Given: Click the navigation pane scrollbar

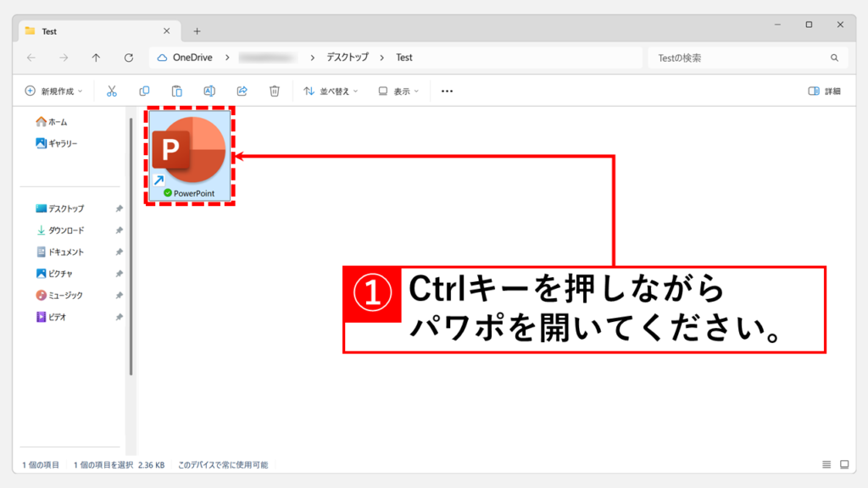Looking at the screenshot, I should [131, 247].
